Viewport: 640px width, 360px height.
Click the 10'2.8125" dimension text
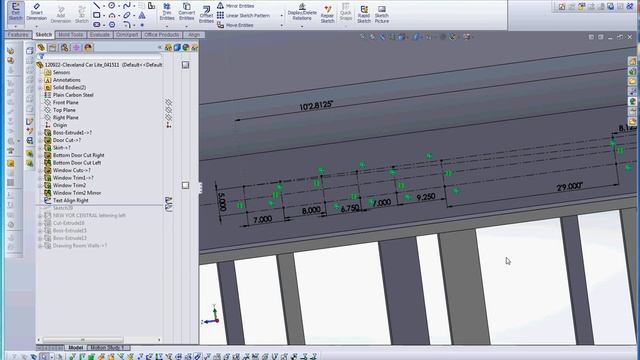pyautogui.click(x=316, y=105)
